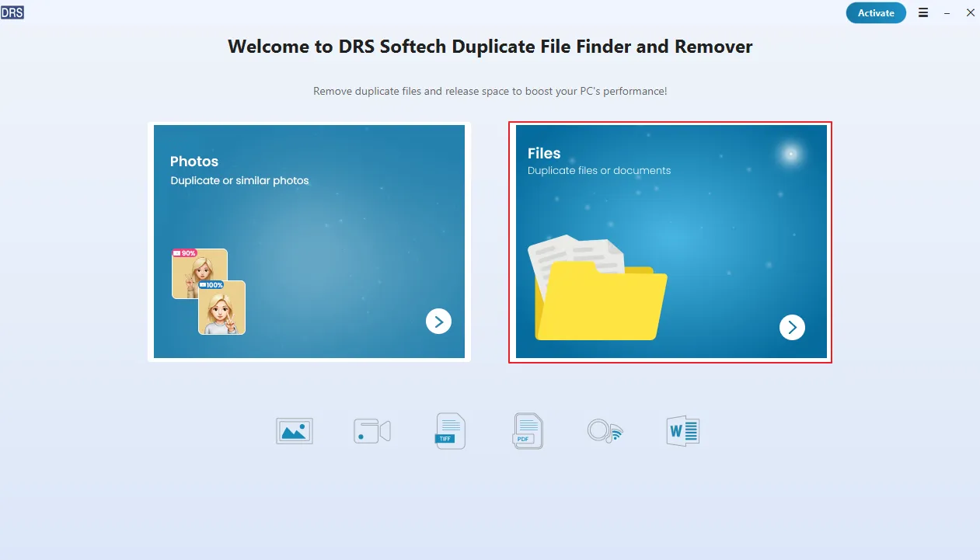This screenshot has height=560, width=980.
Task: Open the Photos duplicate finder card
Action: [x=309, y=242]
